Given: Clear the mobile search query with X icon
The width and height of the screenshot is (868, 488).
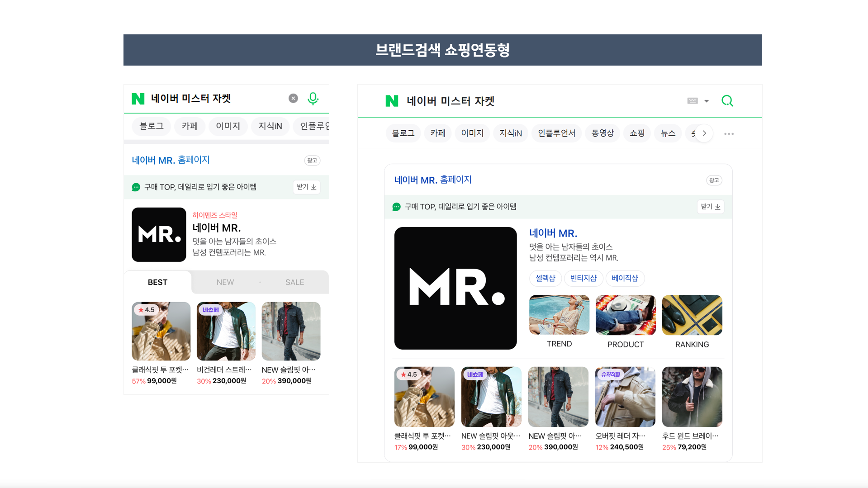Looking at the screenshot, I should click(x=293, y=98).
